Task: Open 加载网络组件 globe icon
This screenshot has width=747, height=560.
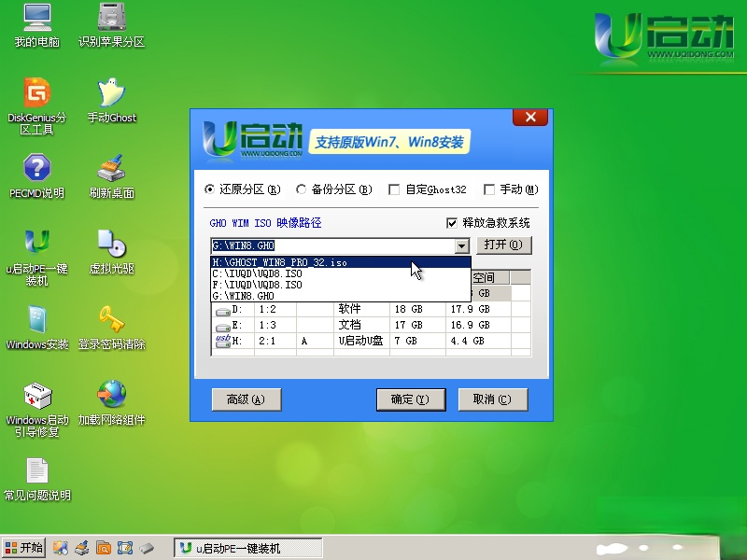Action: (111, 403)
